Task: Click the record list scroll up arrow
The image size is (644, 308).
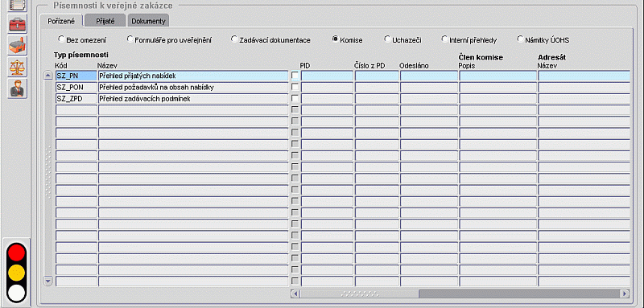Action: click(48, 76)
